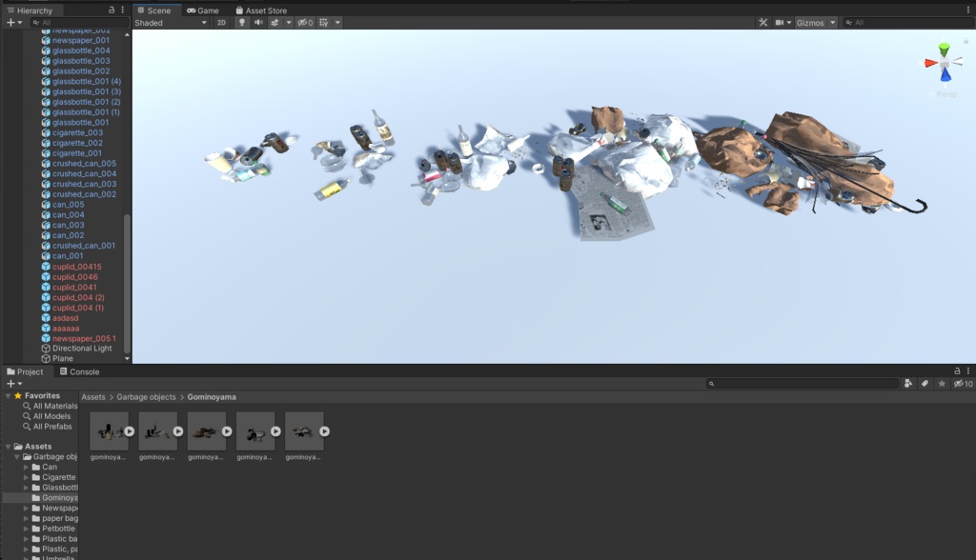Click the camera icon near Gizmos

pos(780,22)
